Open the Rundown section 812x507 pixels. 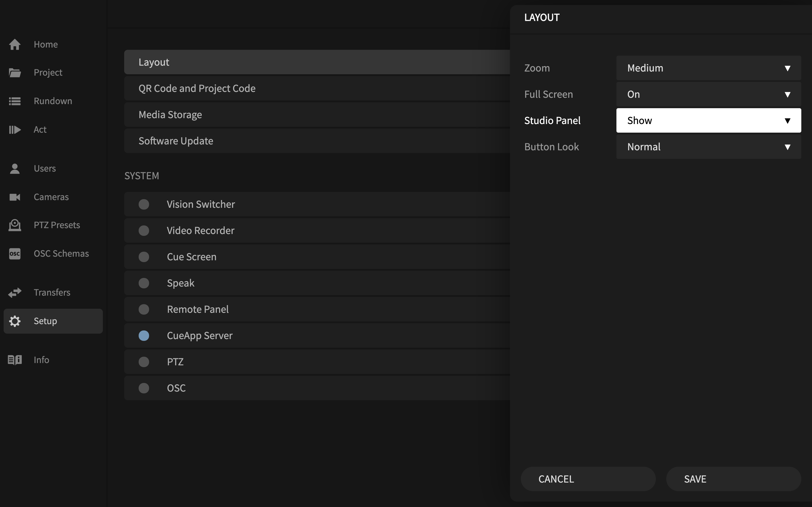coord(53,100)
